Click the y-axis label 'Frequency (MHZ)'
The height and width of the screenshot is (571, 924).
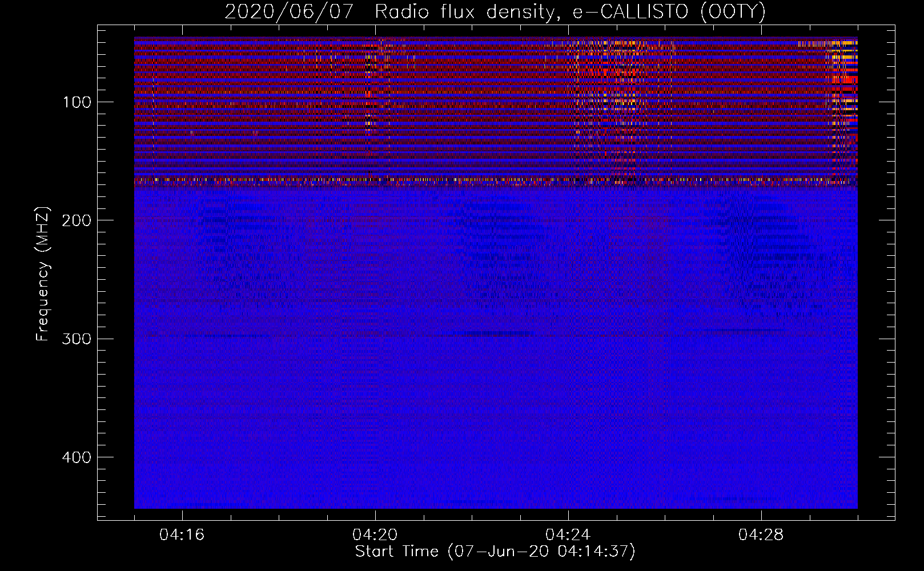[43, 274]
